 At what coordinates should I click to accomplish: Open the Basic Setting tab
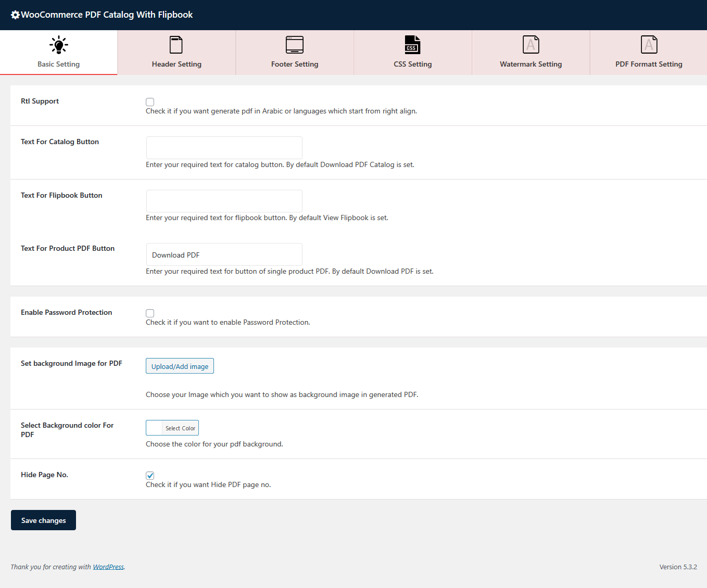click(59, 53)
